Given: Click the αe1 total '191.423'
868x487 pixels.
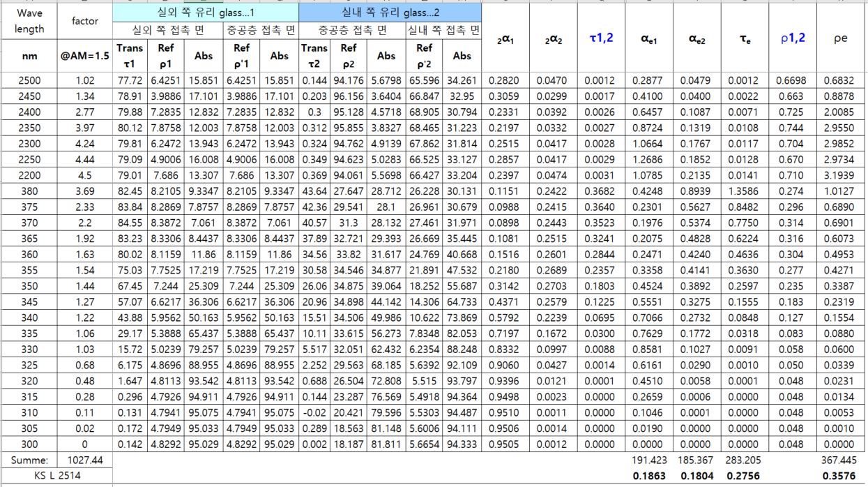Looking at the screenshot, I should click(x=648, y=460).
